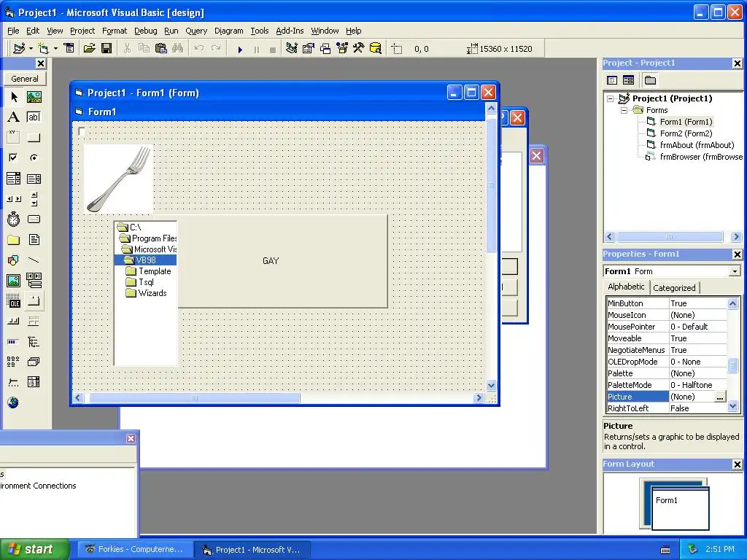Click the scroll down arrow of Properties list

click(x=732, y=406)
